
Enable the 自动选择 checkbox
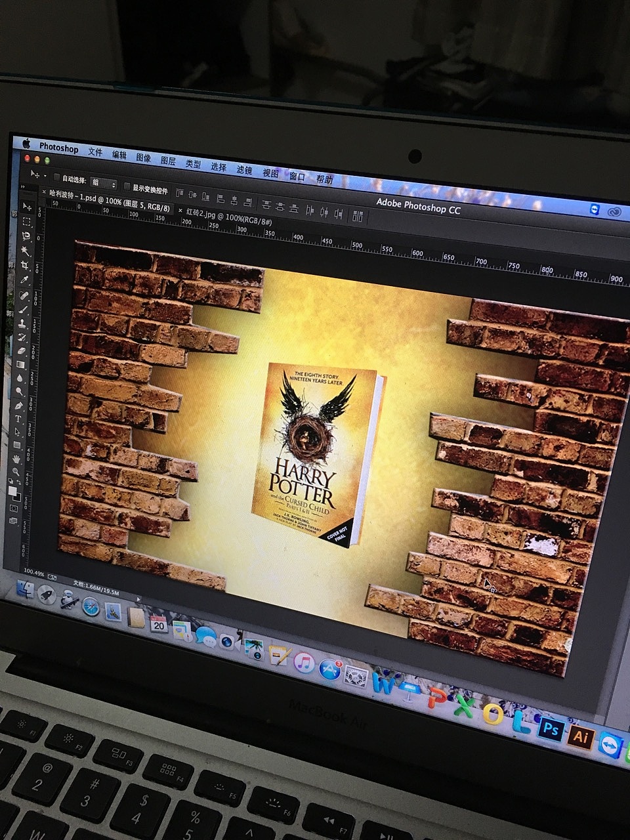tap(56, 178)
